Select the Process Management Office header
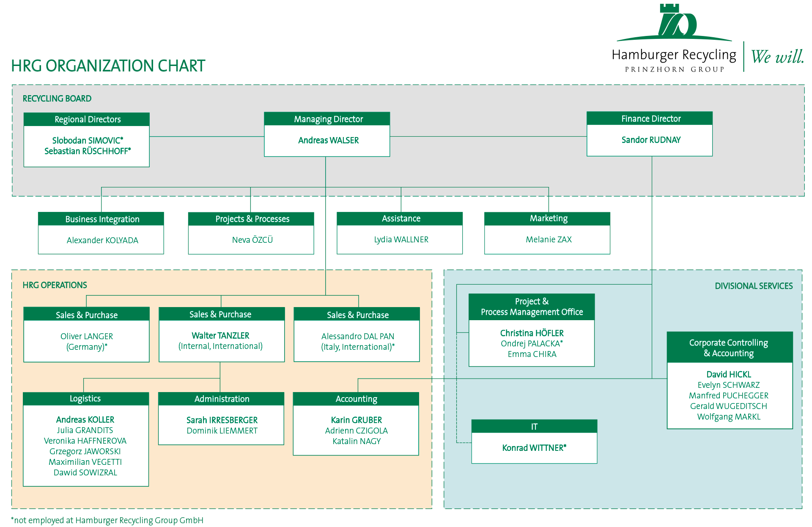This screenshot has height=527, width=812. pos(532,307)
